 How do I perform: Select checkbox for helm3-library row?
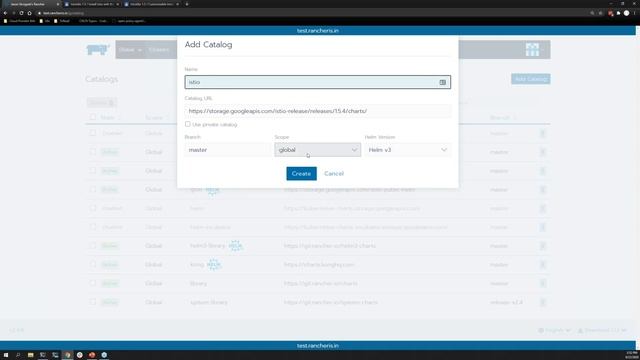pos(93,246)
